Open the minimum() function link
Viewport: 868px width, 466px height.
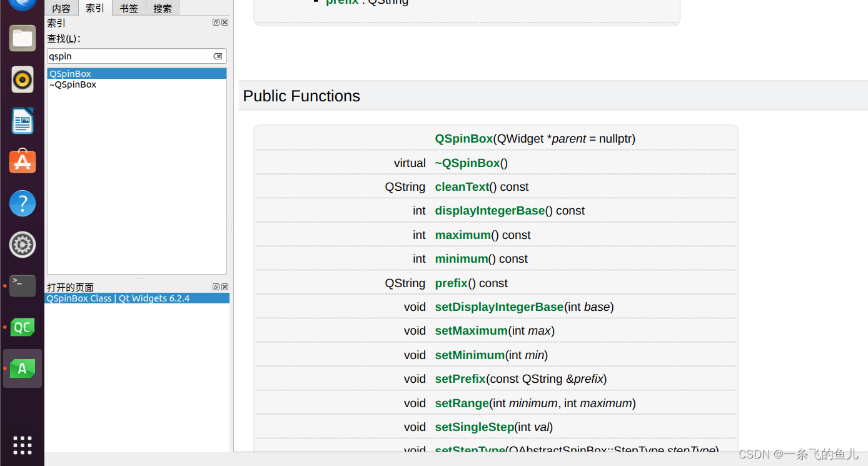coord(462,259)
